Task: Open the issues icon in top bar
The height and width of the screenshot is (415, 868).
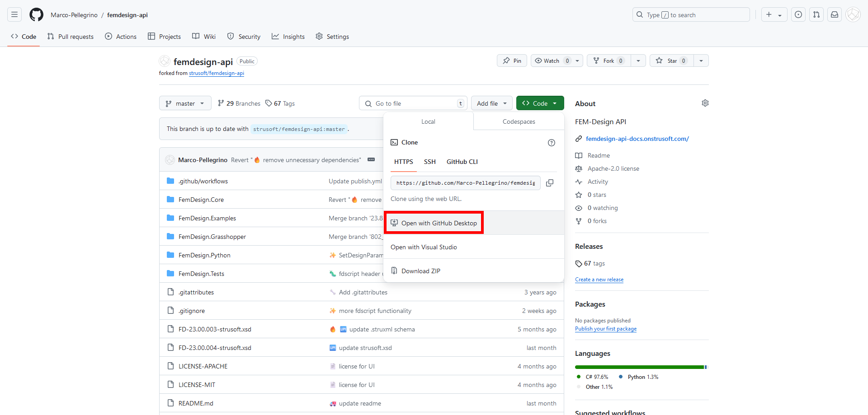Action: point(798,15)
